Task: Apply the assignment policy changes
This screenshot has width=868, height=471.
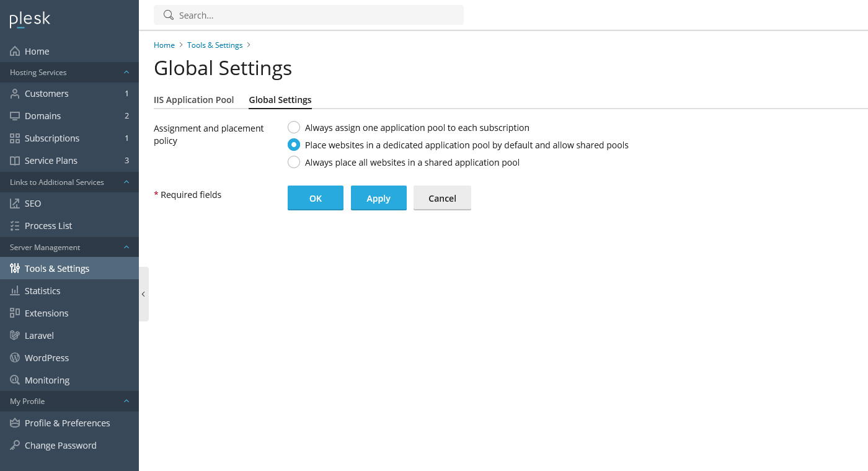Action: click(x=378, y=197)
